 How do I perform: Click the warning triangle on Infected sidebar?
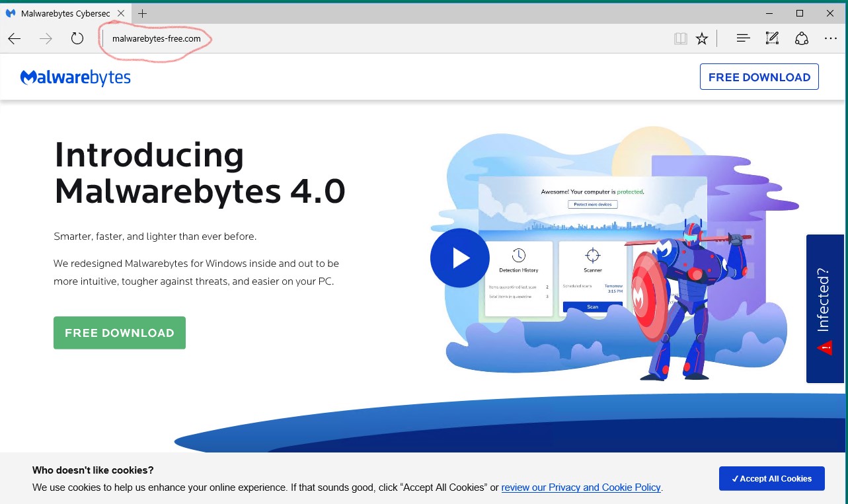tap(824, 347)
